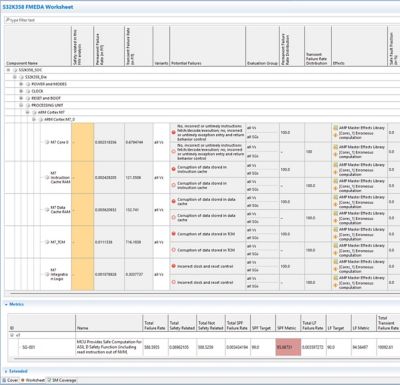This screenshot has height=385, width=400.
Task: Click the data cache transient failure icon
Action: [x=173, y=217]
